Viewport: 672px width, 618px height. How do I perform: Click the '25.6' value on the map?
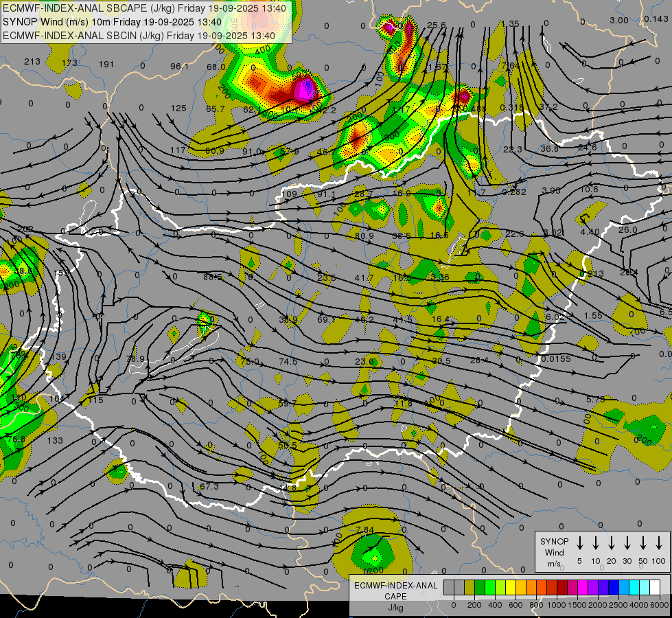(437, 25)
